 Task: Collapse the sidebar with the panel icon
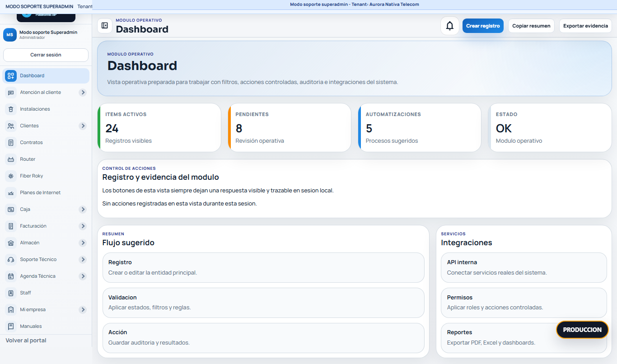pyautogui.click(x=105, y=26)
